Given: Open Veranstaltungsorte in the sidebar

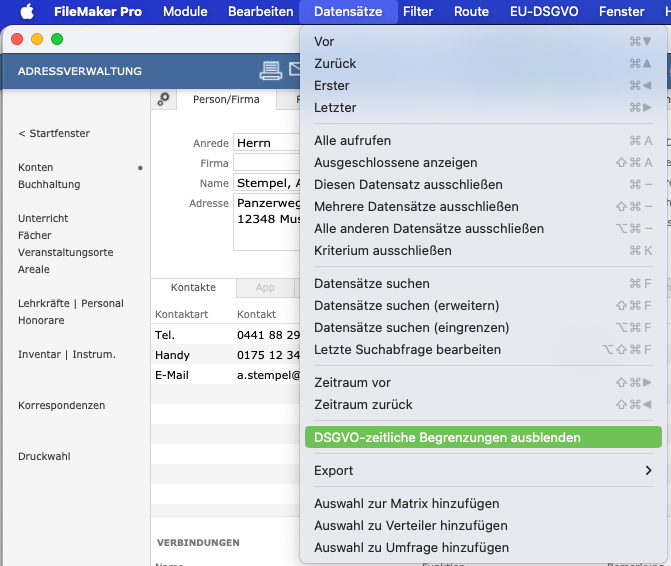Looking at the screenshot, I should [x=65, y=252].
